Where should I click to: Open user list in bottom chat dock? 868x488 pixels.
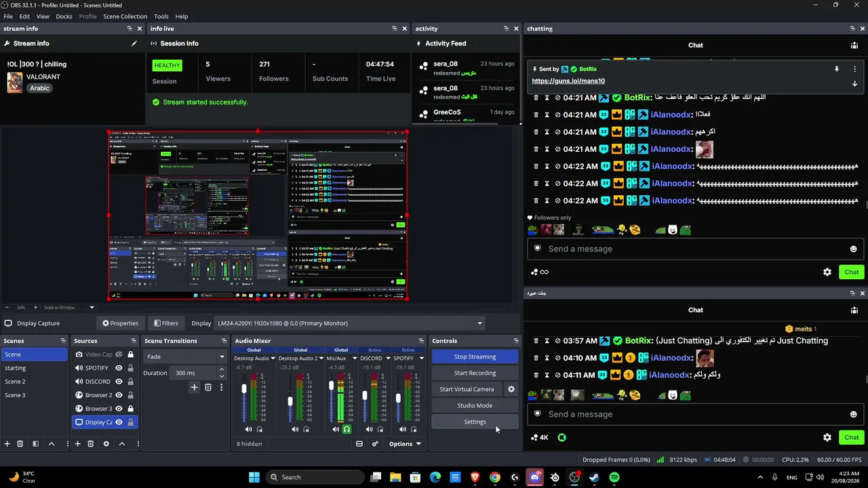point(854,310)
